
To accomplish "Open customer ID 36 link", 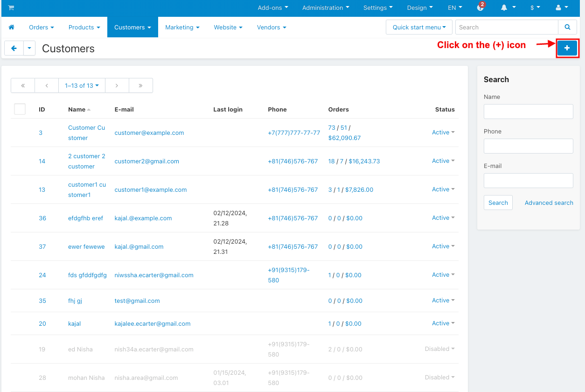I will pos(42,218).
